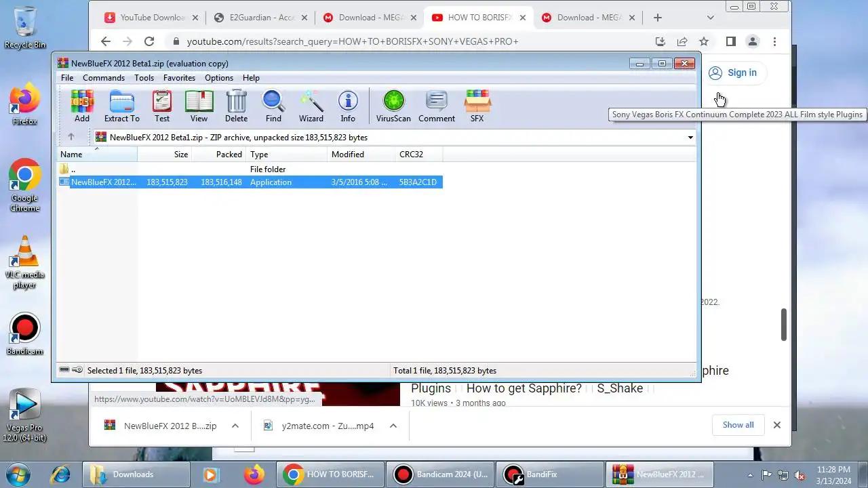
Task: Bookmark this page star icon in Chrome
Action: tap(704, 41)
